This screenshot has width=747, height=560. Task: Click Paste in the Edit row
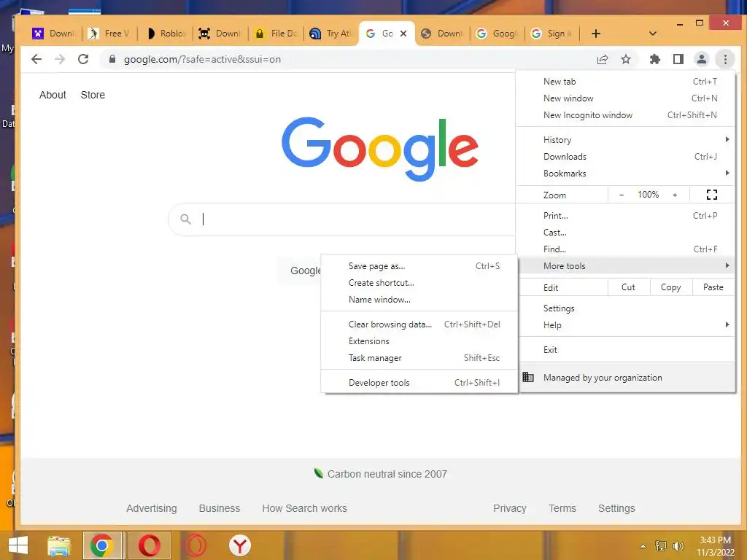click(713, 287)
